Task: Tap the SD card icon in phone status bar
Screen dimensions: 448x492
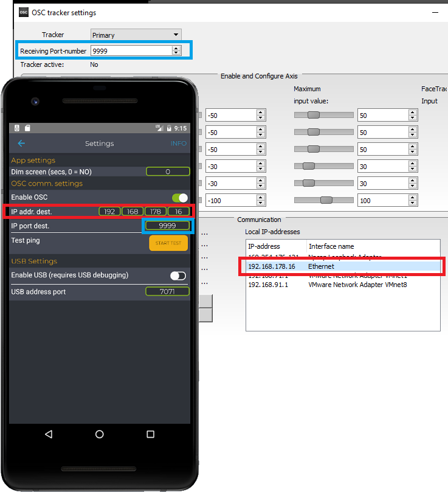Action: tap(27, 128)
